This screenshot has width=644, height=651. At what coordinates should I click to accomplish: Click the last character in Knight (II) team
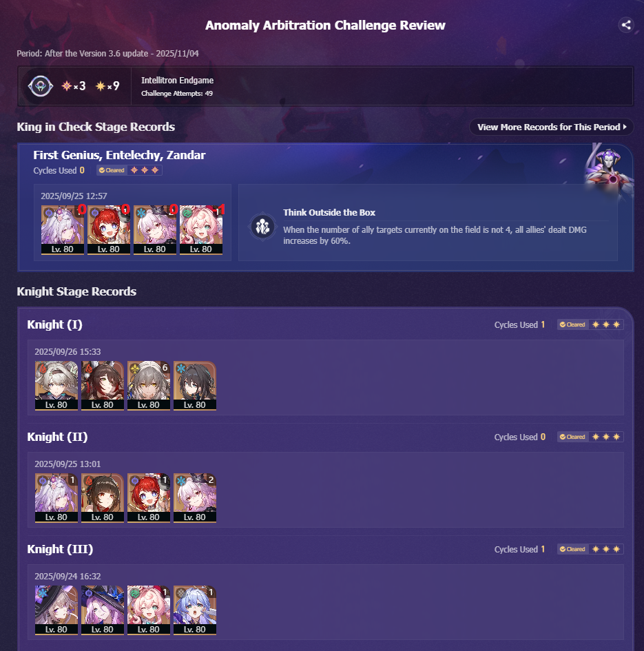tap(195, 498)
